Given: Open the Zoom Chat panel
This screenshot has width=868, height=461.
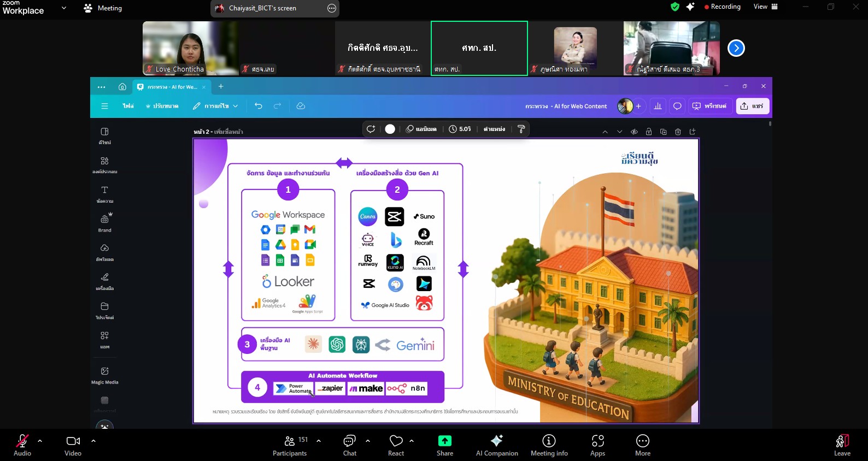Looking at the screenshot, I should coord(350,445).
